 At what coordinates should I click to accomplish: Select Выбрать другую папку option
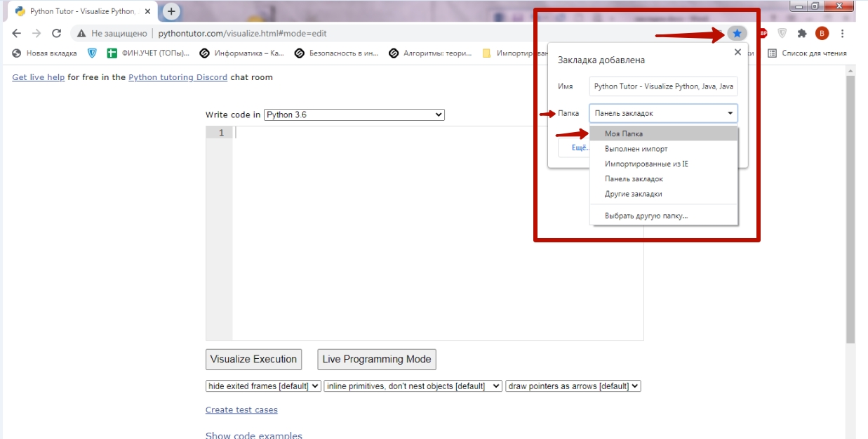646,216
